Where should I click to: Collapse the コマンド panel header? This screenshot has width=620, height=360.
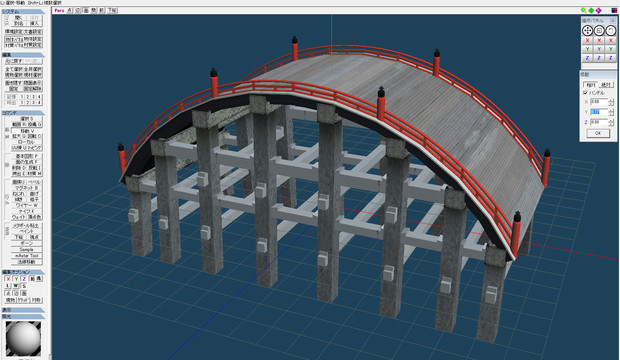click(x=23, y=113)
